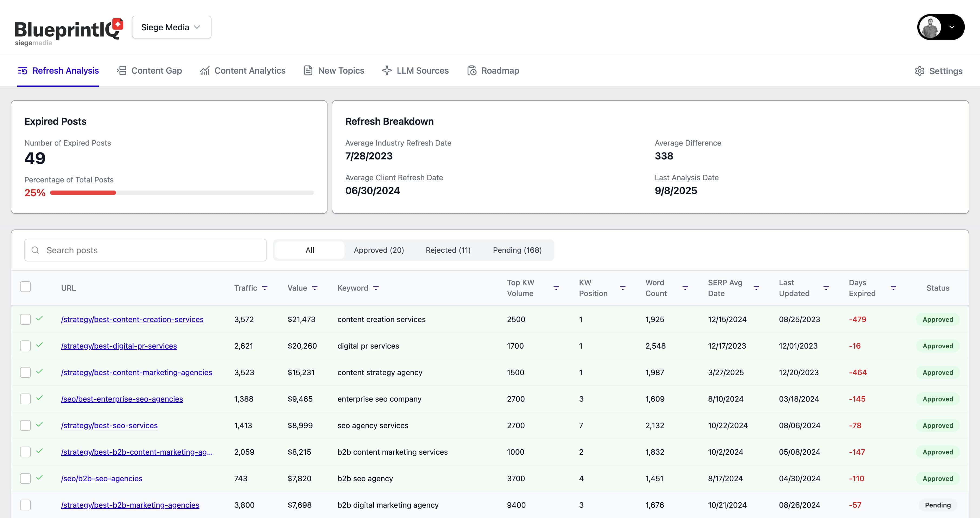Open the Word Count filter icon
The image size is (980, 518).
click(x=685, y=288)
